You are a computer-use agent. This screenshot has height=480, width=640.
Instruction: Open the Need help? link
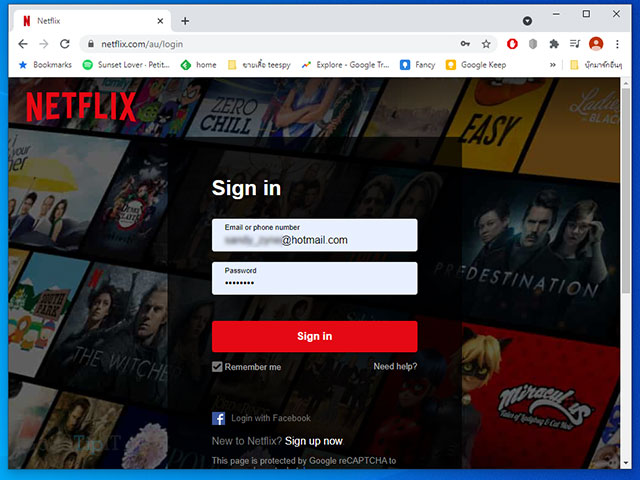[x=395, y=367]
